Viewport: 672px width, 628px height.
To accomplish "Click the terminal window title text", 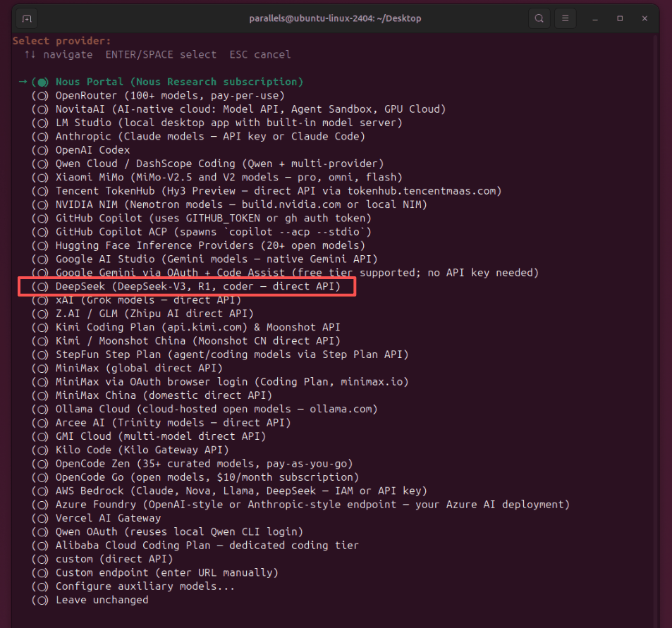I will (335, 18).
